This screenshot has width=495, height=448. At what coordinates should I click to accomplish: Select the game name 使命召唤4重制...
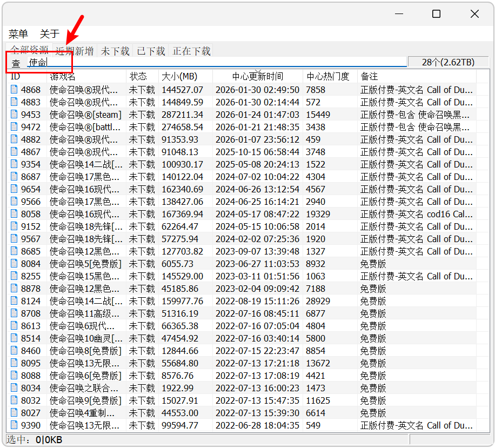[82, 413]
